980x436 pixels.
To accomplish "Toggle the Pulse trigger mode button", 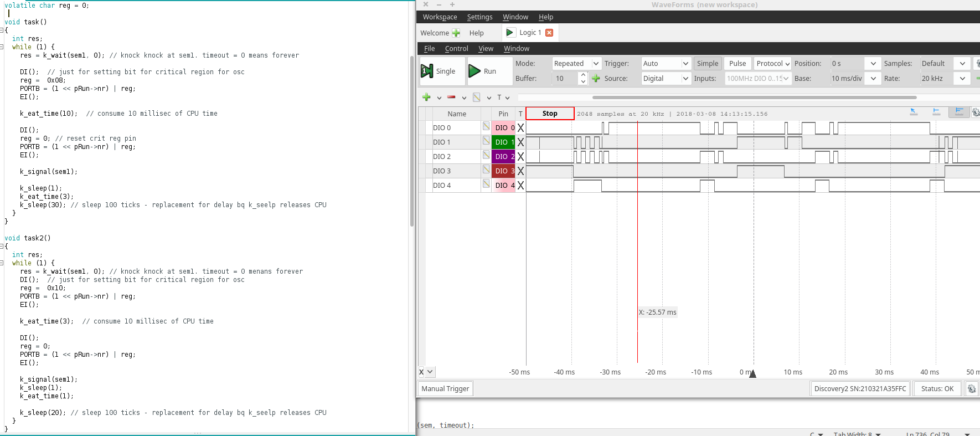I will 737,64.
